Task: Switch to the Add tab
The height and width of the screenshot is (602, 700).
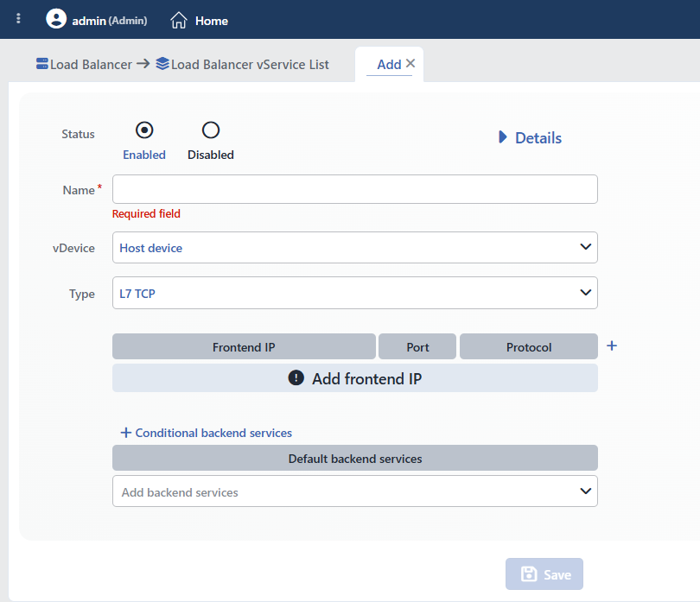Action: pyautogui.click(x=389, y=64)
